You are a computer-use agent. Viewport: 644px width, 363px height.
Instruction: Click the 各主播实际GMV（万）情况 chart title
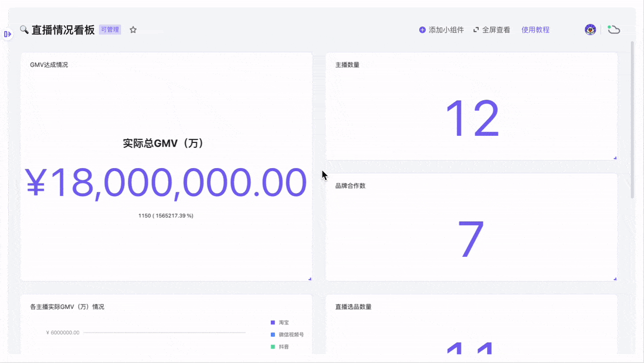click(x=67, y=306)
